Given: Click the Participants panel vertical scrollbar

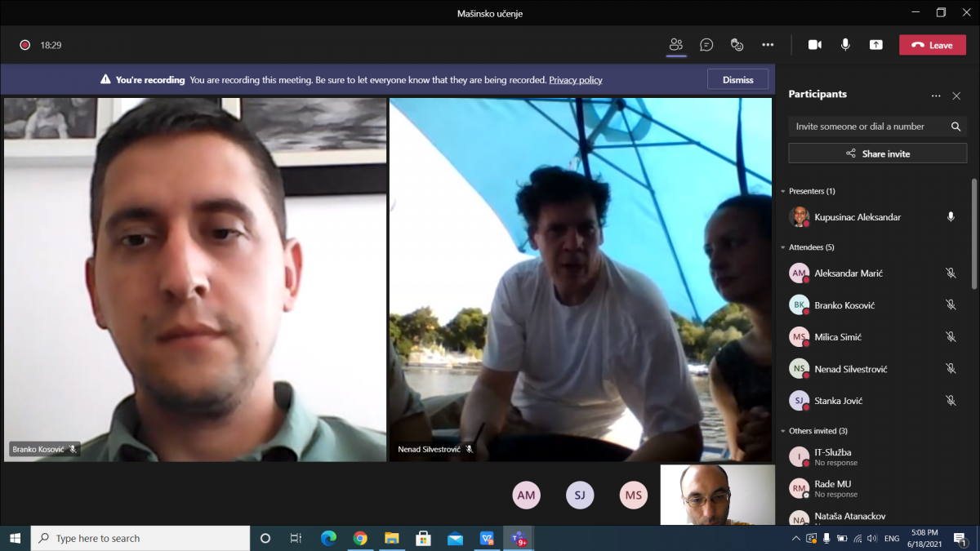Looking at the screenshot, I should tap(973, 233).
